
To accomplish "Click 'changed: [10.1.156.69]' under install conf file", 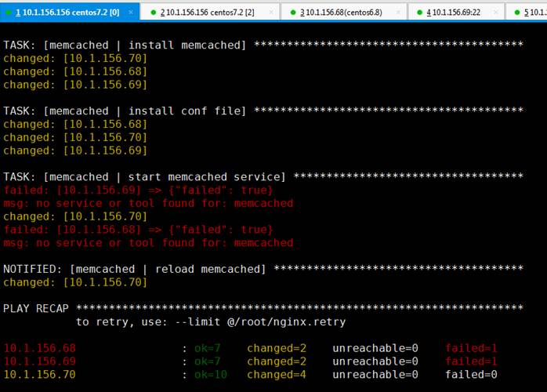I will (x=75, y=151).
